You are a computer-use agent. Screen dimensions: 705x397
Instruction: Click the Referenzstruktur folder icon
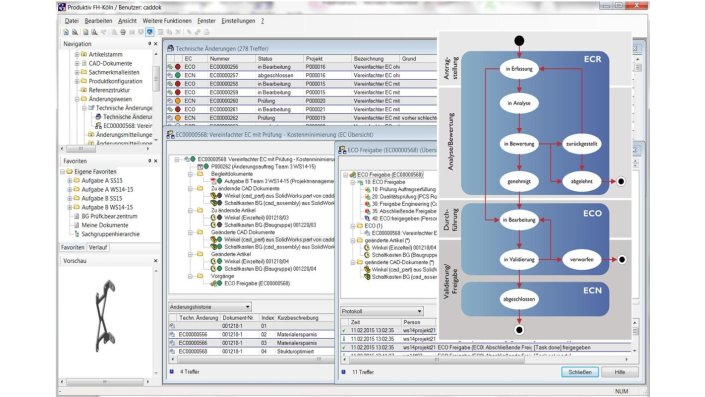84,90
